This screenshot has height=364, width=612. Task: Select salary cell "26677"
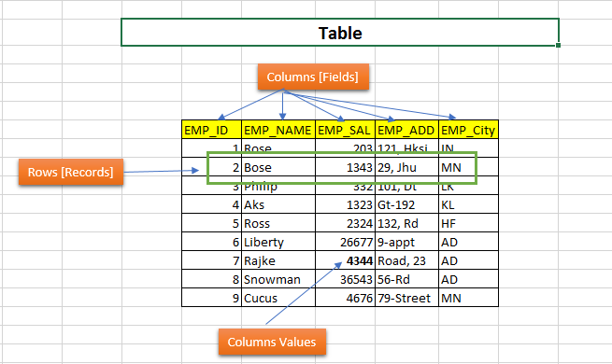[x=345, y=242]
